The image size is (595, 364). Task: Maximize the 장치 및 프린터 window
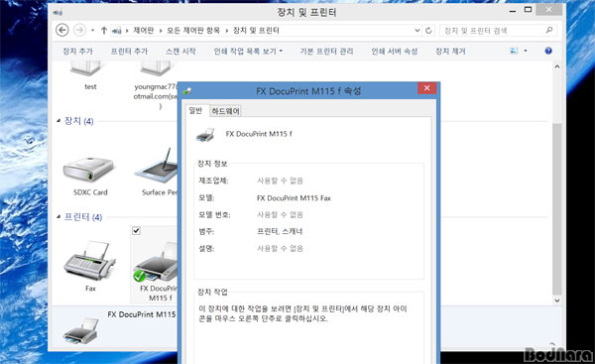click(528, 10)
